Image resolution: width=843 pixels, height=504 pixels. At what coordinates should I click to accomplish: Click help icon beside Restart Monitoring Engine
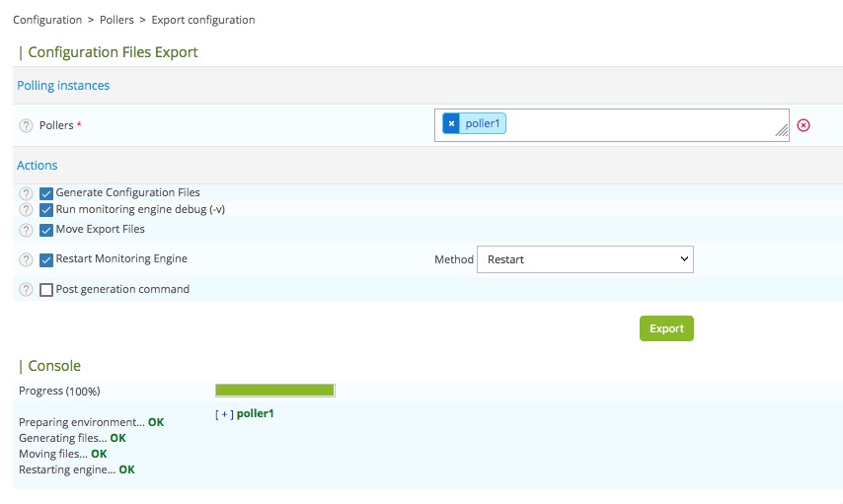[26, 259]
